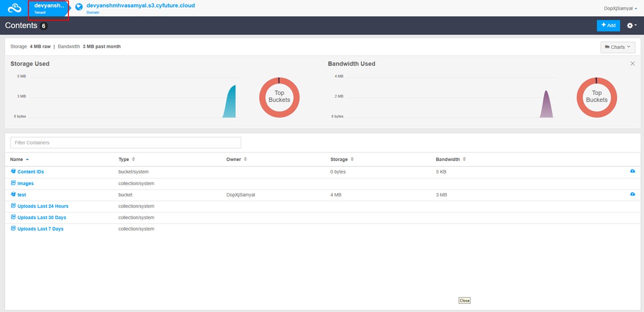Focus the Filter Containers input field

126,142
